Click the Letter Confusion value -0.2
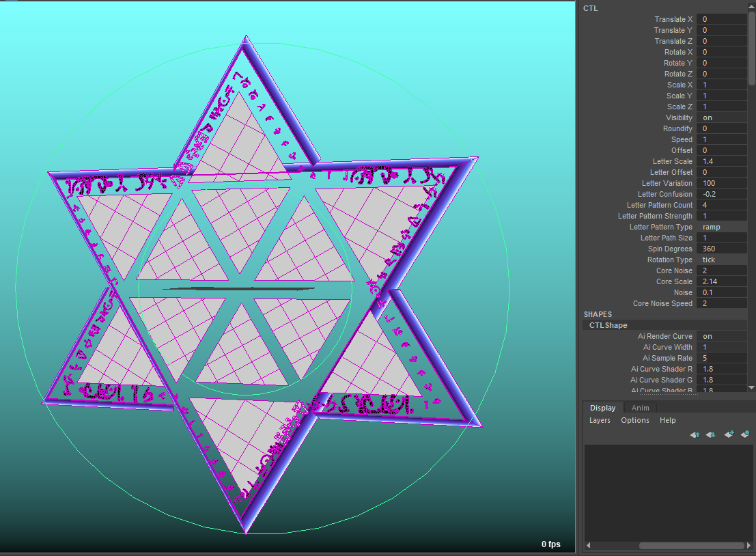756x556 pixels. 722,194
